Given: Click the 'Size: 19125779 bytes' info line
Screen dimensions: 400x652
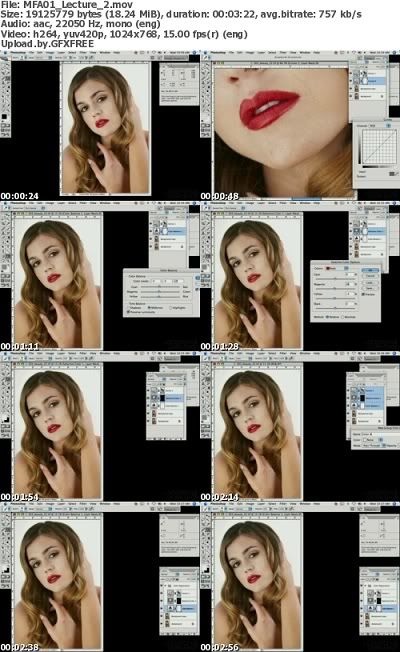Looking at the screenshot, I should click(181, 14).
